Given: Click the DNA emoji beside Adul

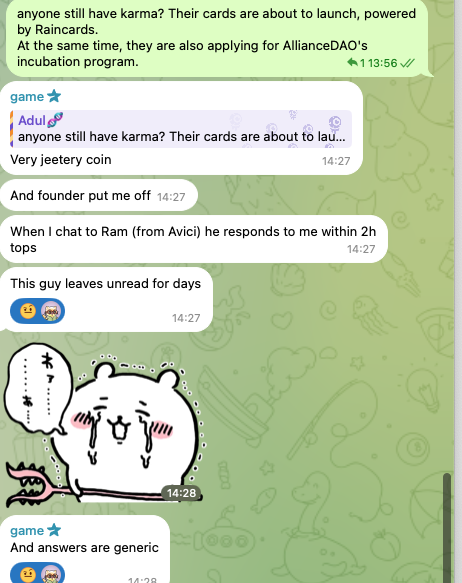Looking at the screenshot, I should coord(55,120).
